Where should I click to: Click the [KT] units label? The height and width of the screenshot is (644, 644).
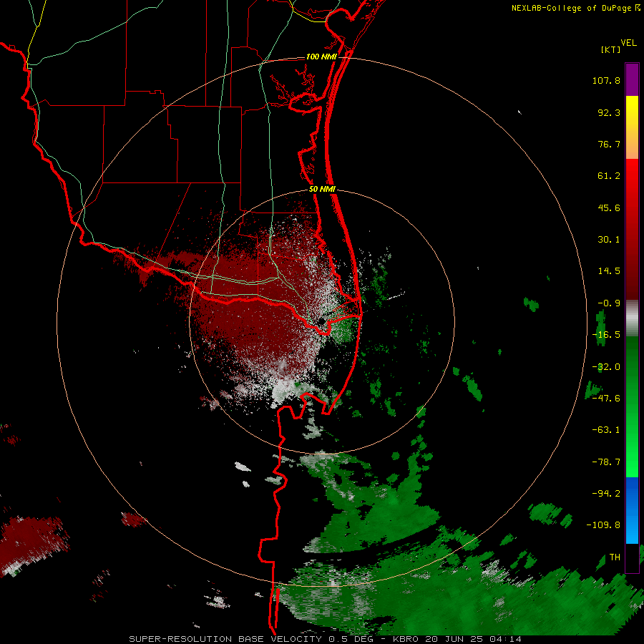point(610,49)
